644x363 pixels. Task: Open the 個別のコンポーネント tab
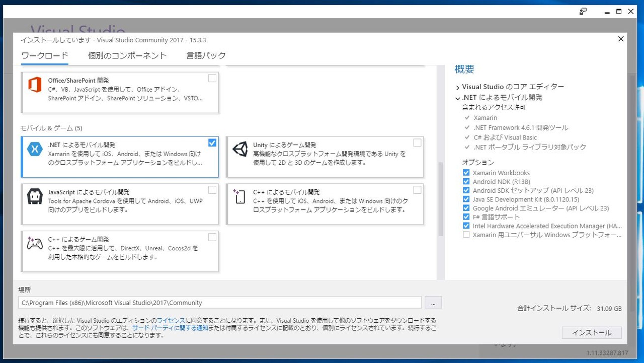tap(127, 55)
